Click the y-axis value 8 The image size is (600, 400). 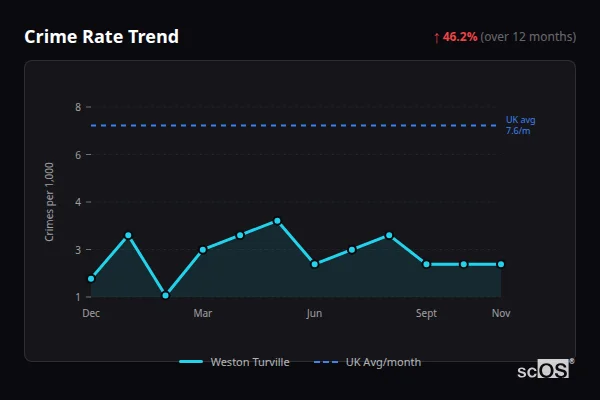(78, 107)
